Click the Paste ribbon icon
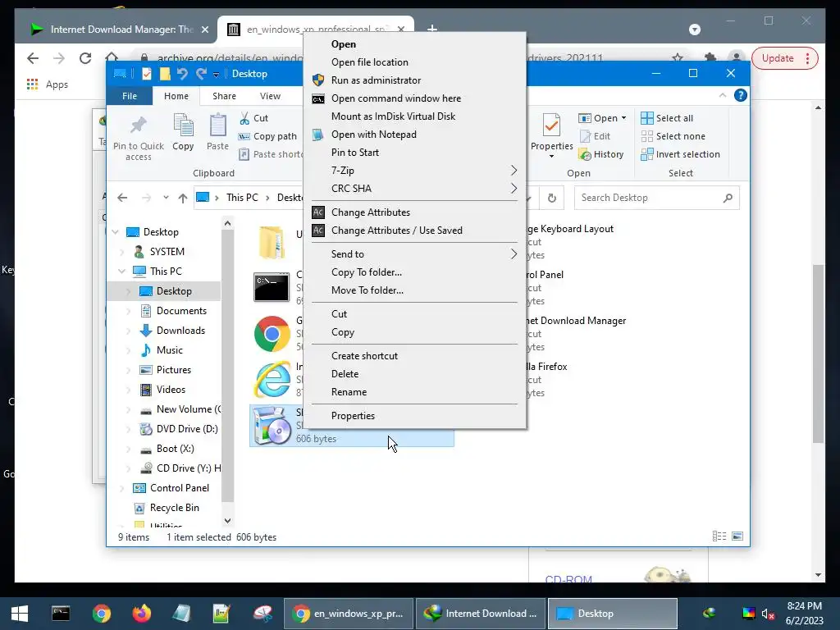This screenshot has width=840, height=630. point(217,126)
